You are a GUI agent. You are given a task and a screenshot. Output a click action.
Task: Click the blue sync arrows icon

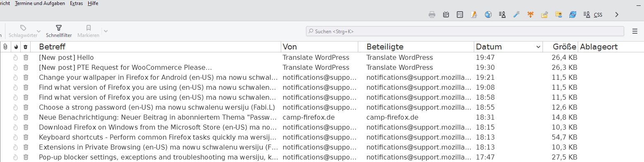[573, 15]
